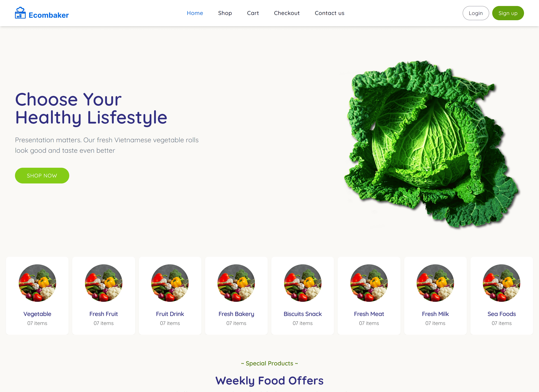This screenshot has height=392, width=539.
Task: Select the Fresh Meat category image
Action: [369, 283]
